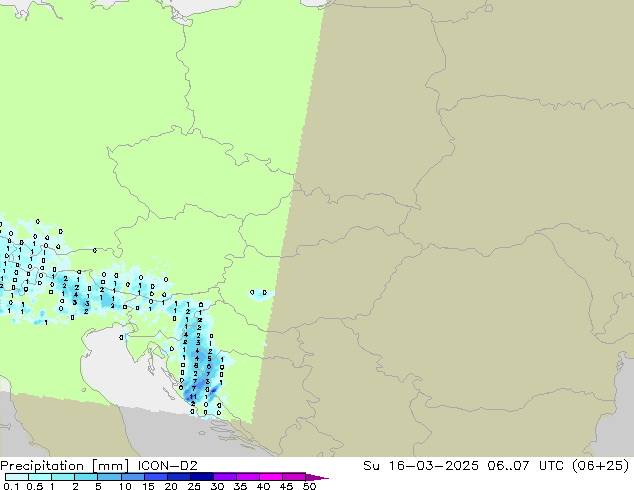
Task: Click the 45–50 mm legend swatch
Action: pyautogui.click(x=294, y=477)
